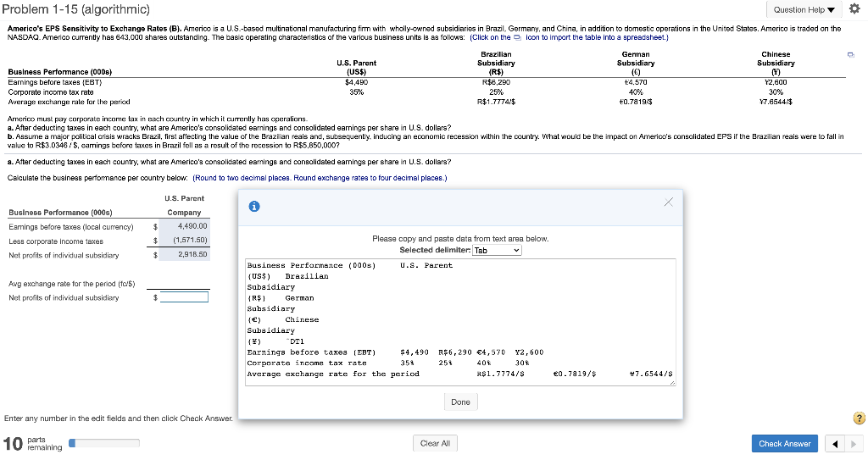Click the R$1.7774/$ exchange rate cell
The image size is (868, 460).
(496, 102)
